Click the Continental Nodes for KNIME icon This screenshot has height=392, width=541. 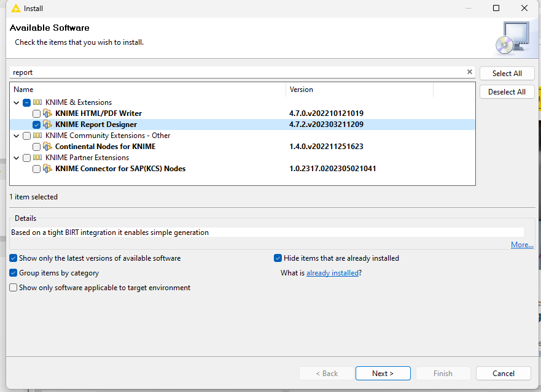[47, 147]
